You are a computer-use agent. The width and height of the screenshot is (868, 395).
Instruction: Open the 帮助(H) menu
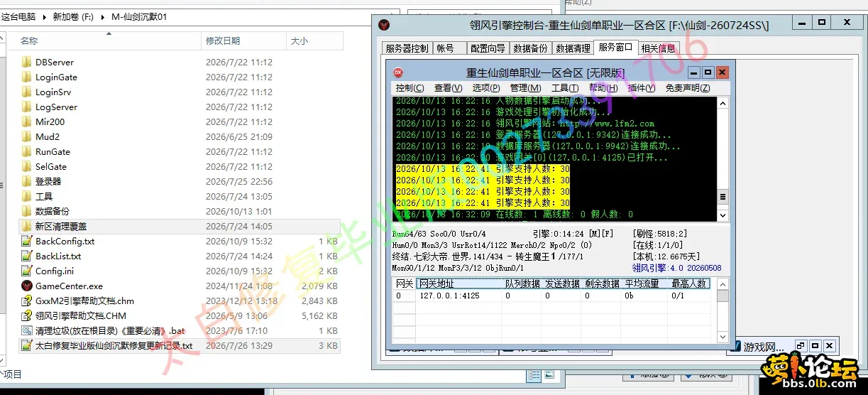603,88
